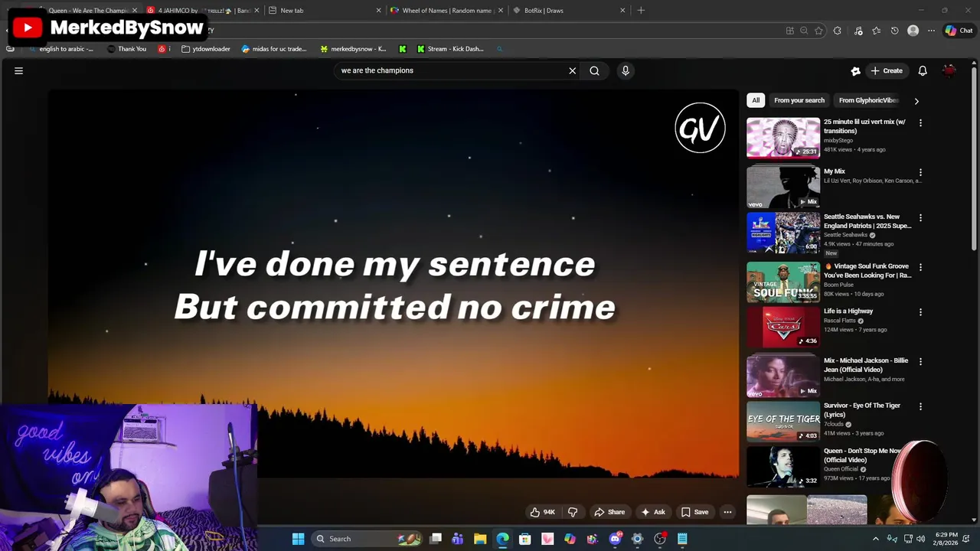Viewport: 980px width, 551px height.
Task: Open YouTube notifications bell
Action: click(x=923, y=70)
